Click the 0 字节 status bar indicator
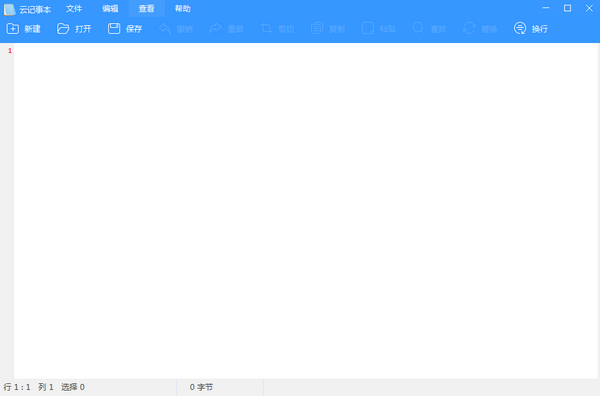The image size is (600, 396). tap(201, 387)
